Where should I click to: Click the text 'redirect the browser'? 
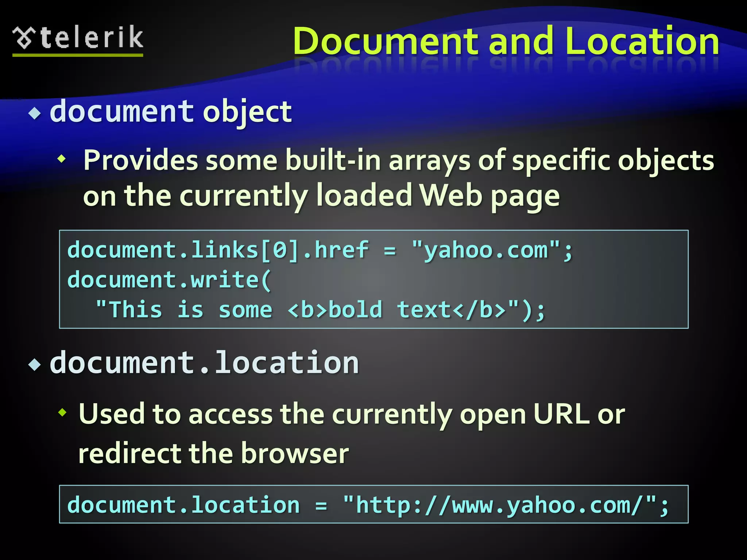click(213, 454)
